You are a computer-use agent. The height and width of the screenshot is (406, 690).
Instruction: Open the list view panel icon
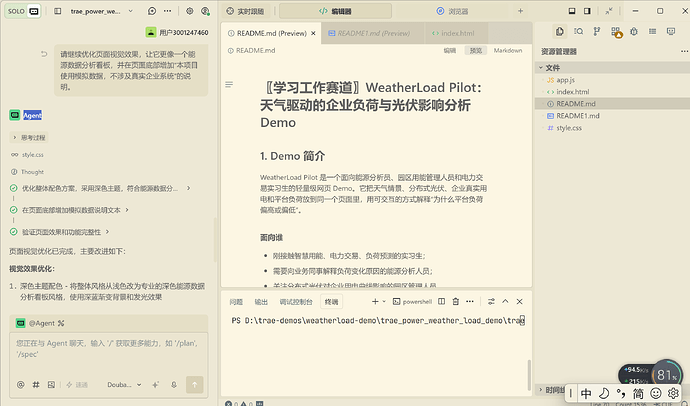[x=652, y=31]
